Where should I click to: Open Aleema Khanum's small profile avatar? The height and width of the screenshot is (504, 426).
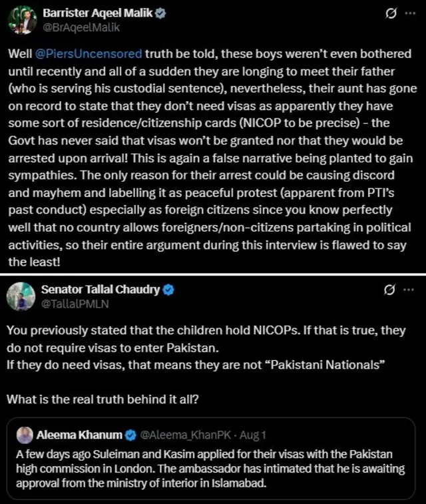click(x=25, y=435)
